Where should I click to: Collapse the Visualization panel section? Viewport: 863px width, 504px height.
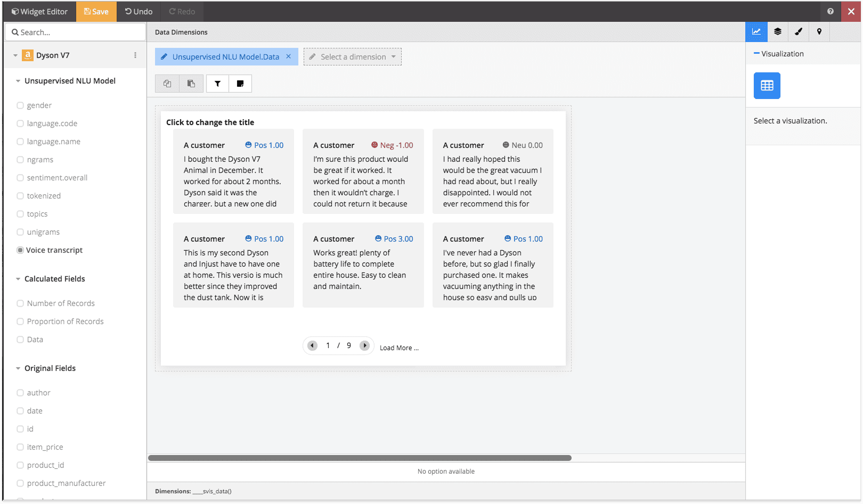pyautogui.click(x=756, y=54)
